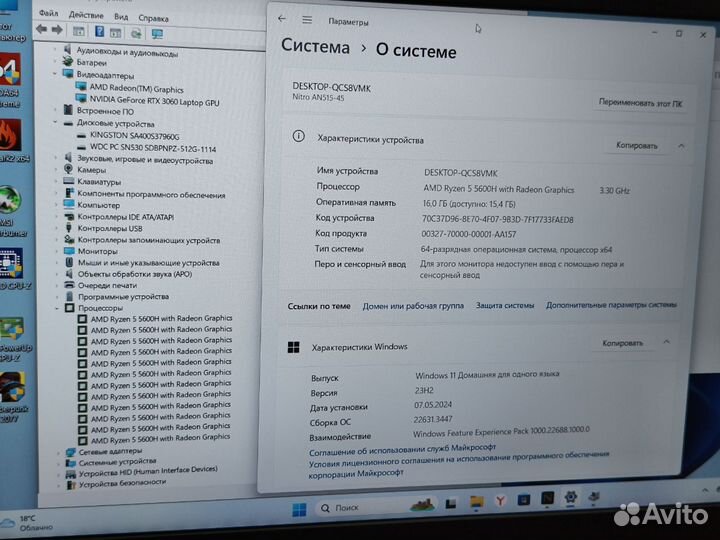Open the weather widget showing 18°C
This screenshot has width=720, height=540.
tap(27, 523)
